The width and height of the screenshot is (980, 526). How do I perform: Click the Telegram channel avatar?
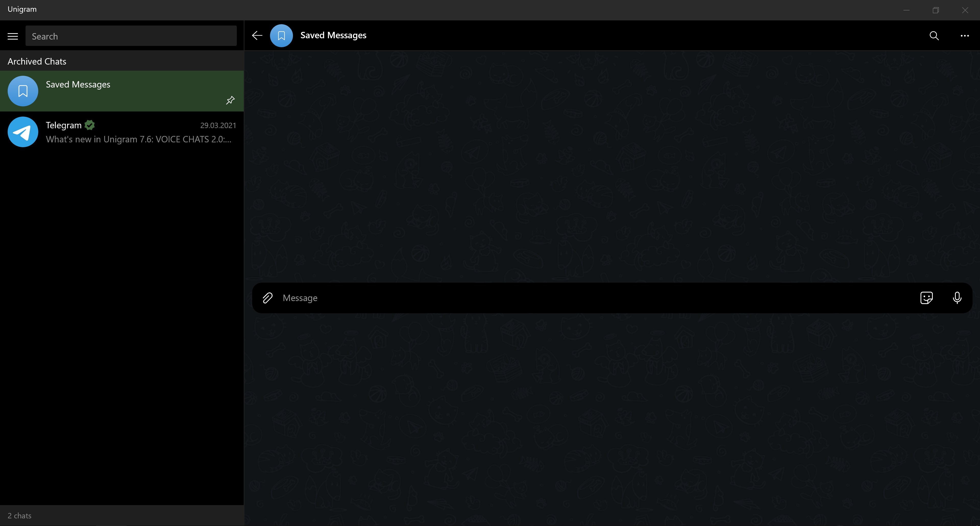[22, 132]
